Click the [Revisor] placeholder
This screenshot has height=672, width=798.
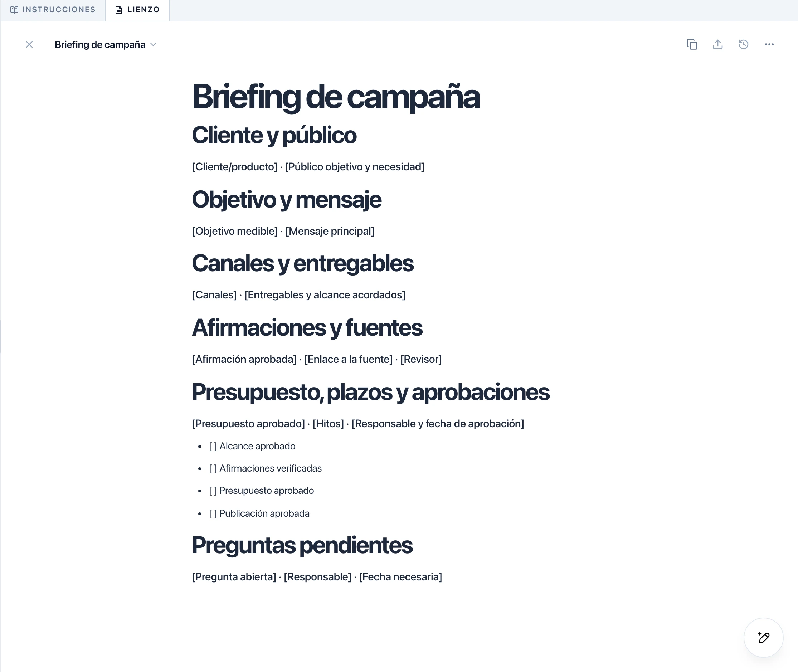click(421, 359)
